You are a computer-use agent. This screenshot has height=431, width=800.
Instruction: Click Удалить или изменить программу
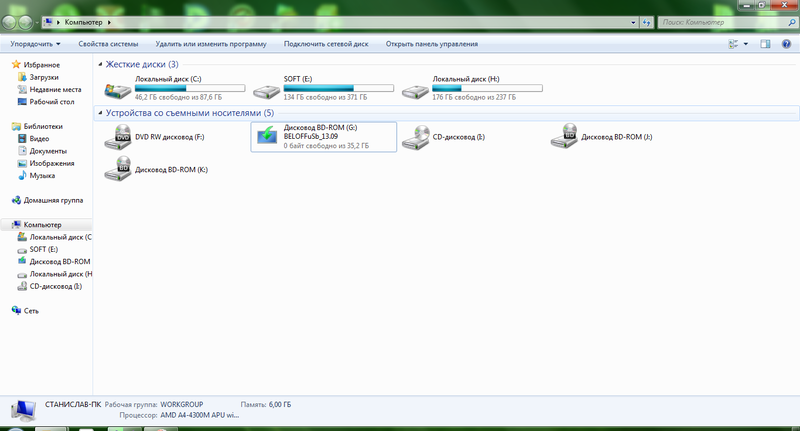coord(211,44)
